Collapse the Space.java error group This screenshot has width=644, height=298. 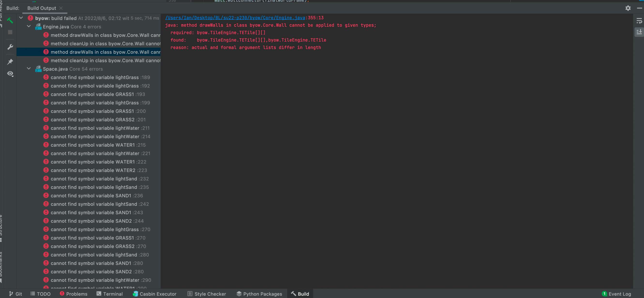coord(29,69)
